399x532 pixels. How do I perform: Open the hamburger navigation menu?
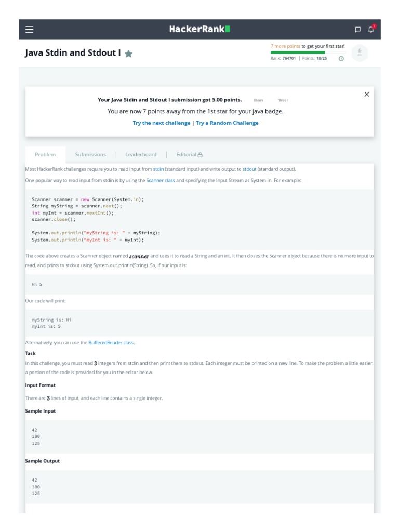click(x=30, y=30)
